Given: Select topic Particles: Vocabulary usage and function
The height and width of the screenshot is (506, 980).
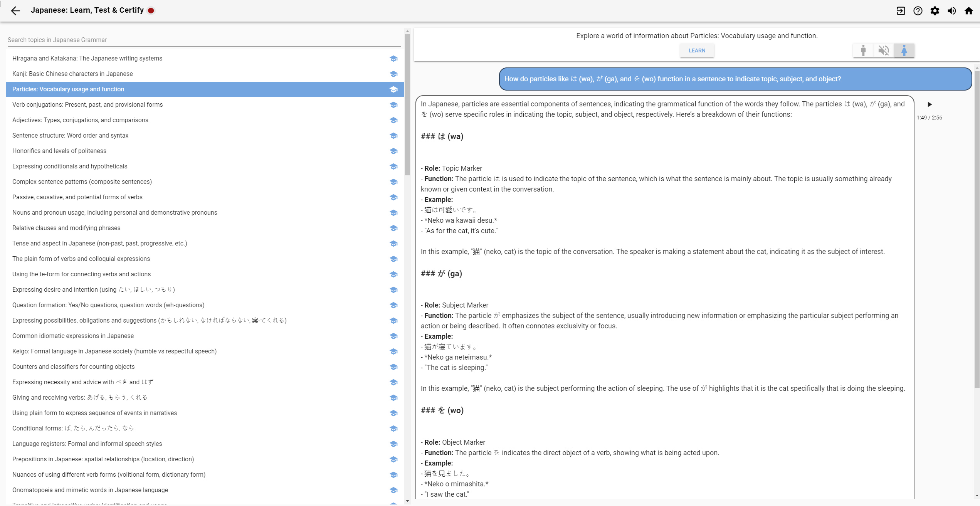Looking at the screenshot, I should coord(205,89).
